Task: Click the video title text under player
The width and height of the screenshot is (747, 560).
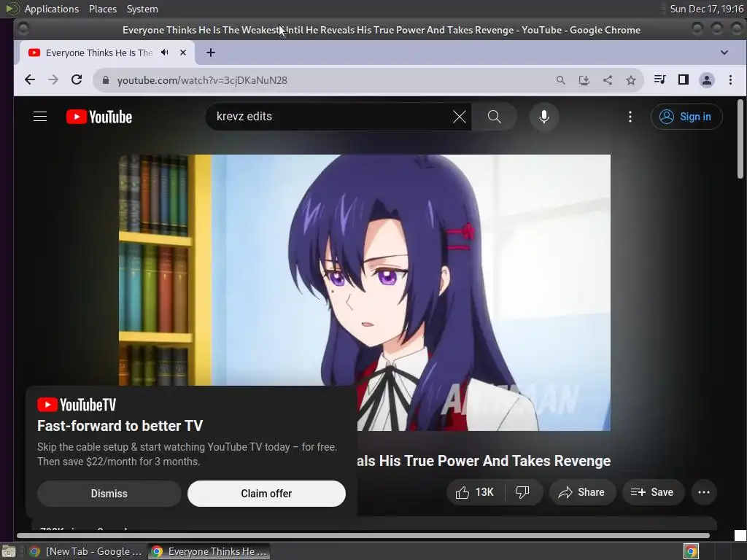Action: 484,461
